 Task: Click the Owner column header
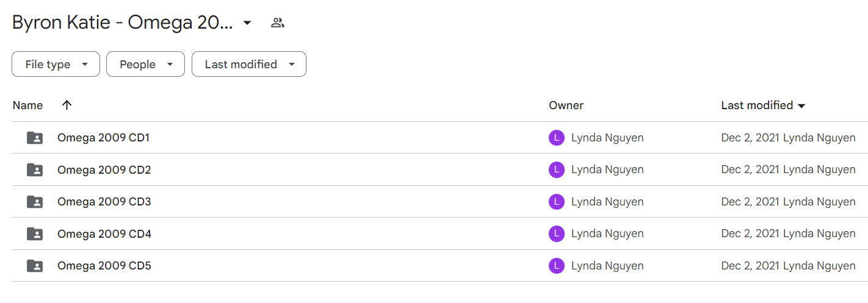(566, 105)
